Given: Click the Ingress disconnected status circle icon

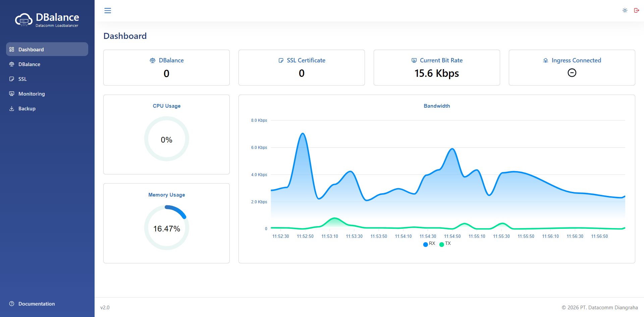Looking at the screenshot, I should 572,73.
